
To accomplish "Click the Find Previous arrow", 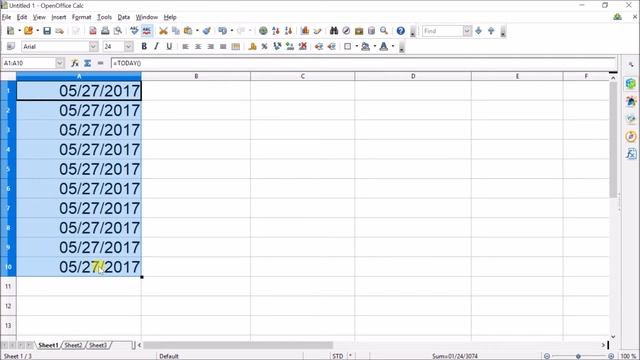I will click(491, 31).
